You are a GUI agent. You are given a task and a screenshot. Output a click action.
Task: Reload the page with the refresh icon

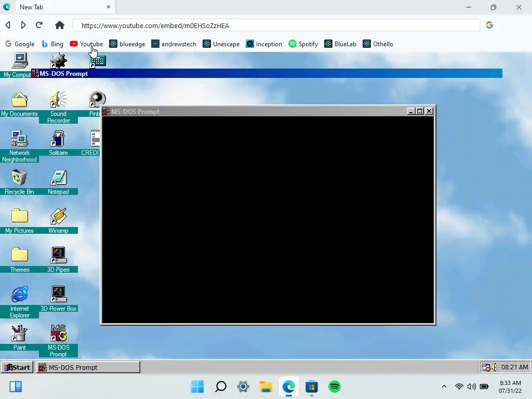point(39,25)
